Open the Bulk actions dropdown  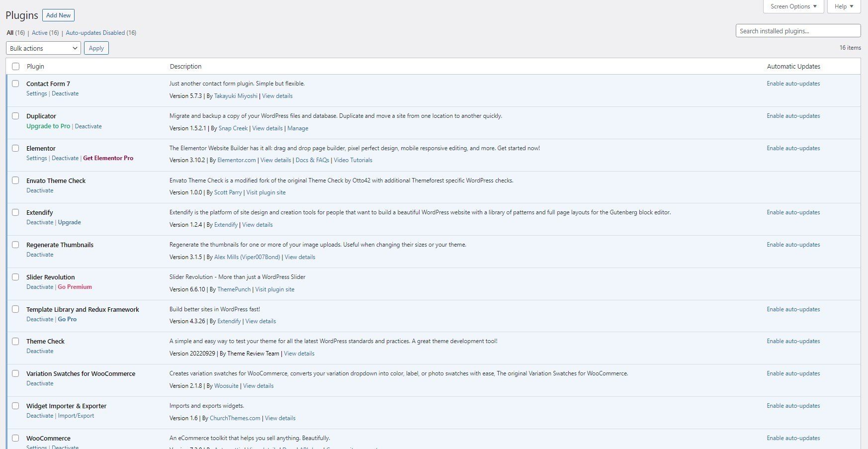coord(44,48)
